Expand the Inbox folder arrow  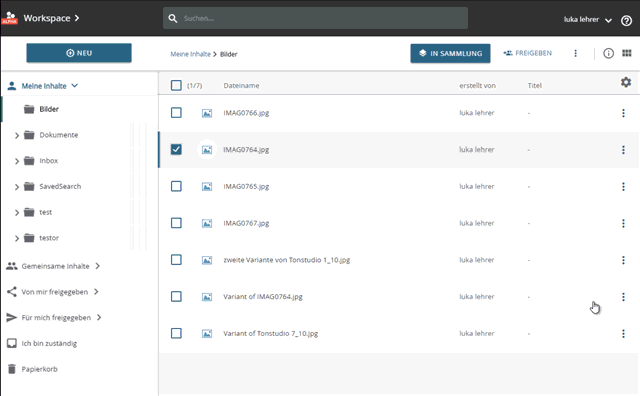click(17, 161)
